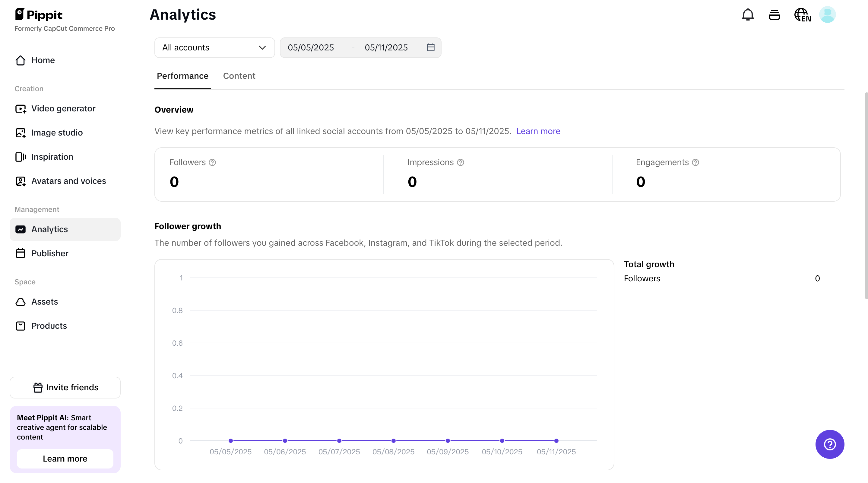Open Video generator menu item
The height and width of the screenshot is (483, 868).
(65, 109)
